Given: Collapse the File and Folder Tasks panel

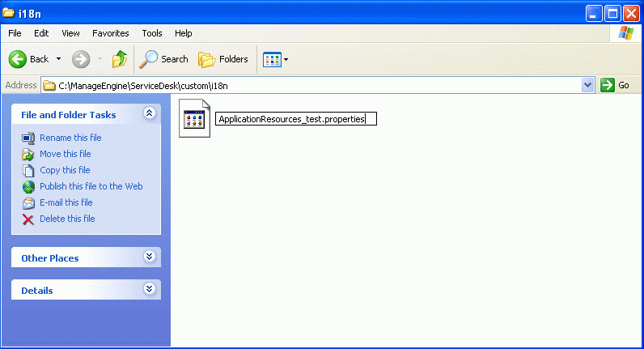Looking at the screenshot, I should [149, 113].
